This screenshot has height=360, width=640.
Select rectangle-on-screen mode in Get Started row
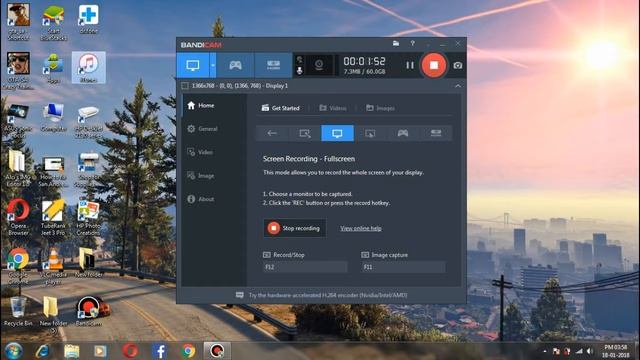[x=304, y=133]
